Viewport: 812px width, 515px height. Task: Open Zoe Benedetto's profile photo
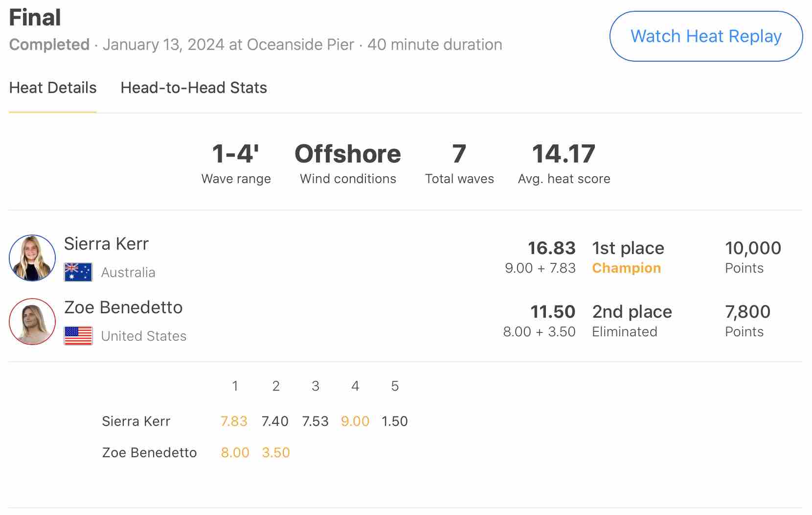pos(32,322)
